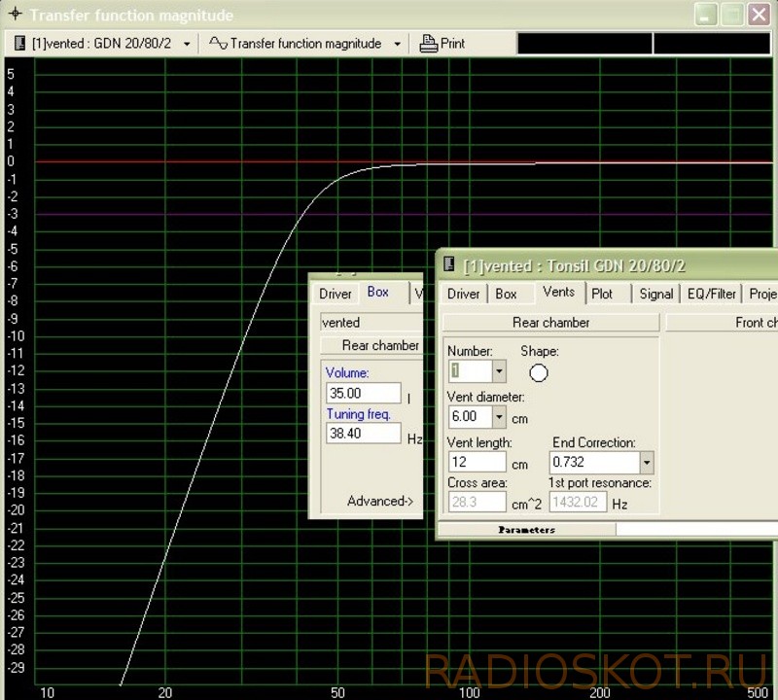Select the Box tab in the smaller rear window
Image resolution: width=778 pixels, height=700 pixels.
(377, 292)
